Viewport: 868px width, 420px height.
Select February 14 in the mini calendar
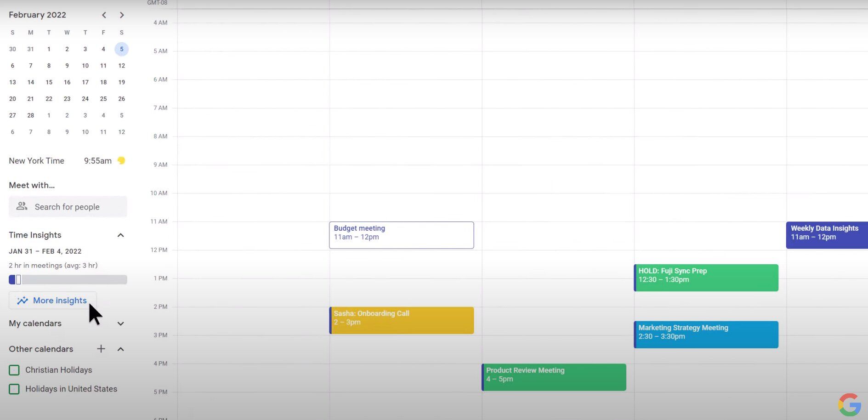[30, 82]
